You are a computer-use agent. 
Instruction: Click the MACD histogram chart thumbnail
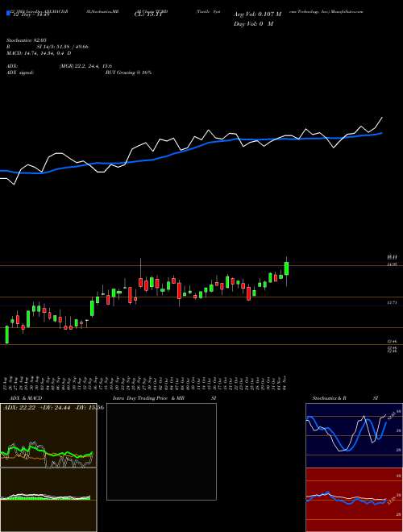click(x=48, y=500)
